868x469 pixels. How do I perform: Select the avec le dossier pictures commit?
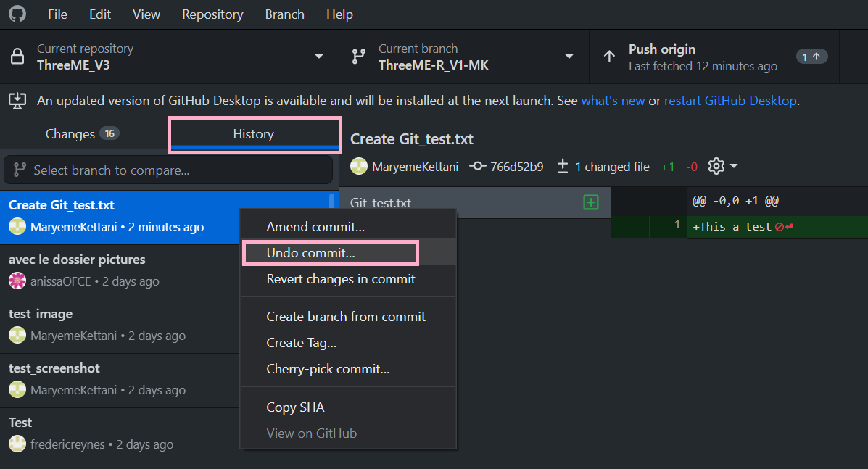point(120,271)
